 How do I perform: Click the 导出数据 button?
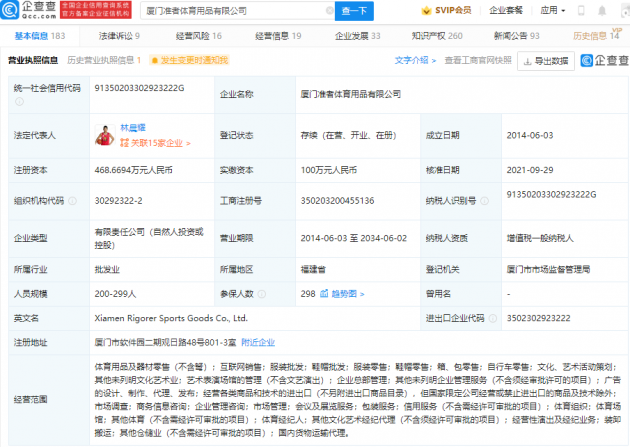click(x=546, y=61)
